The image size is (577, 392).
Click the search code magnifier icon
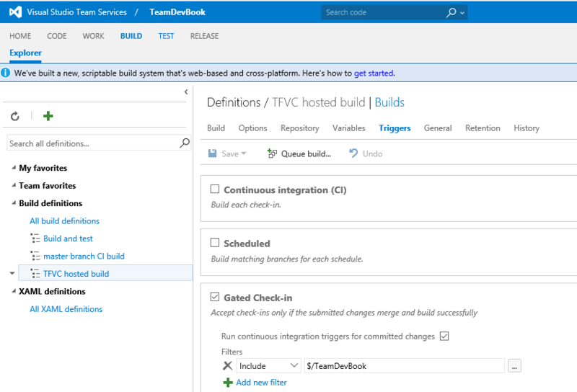coord(451,12)
